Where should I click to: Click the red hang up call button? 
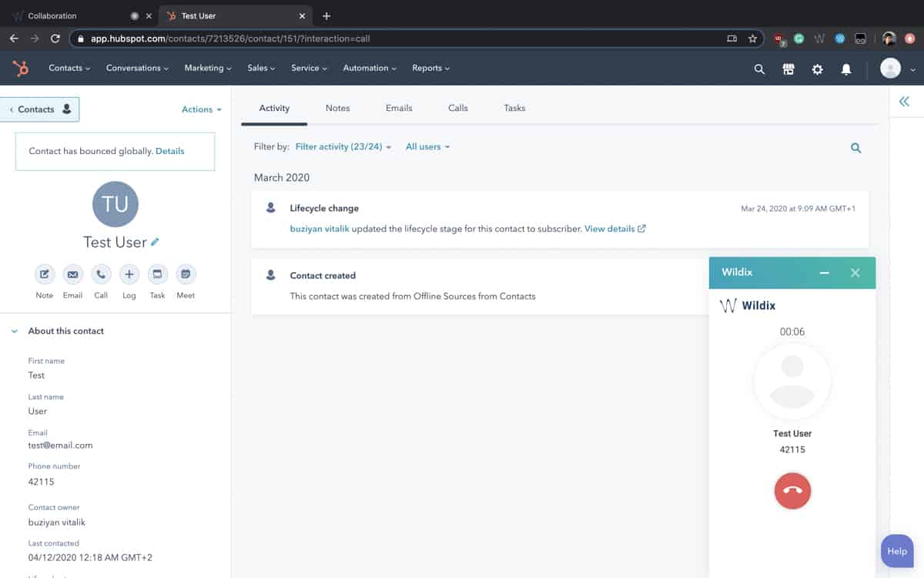tap(792, 491)
